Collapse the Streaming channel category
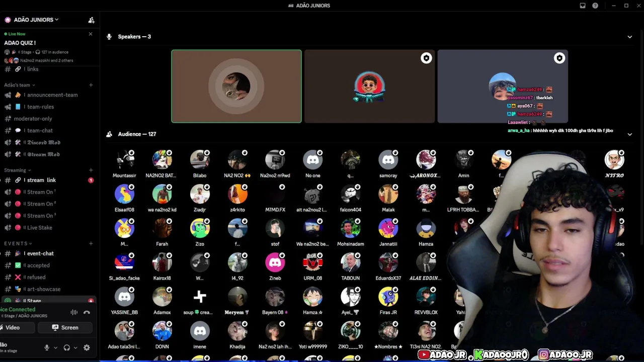This screenshot has height=362, width=644. [x=18, y=170]
